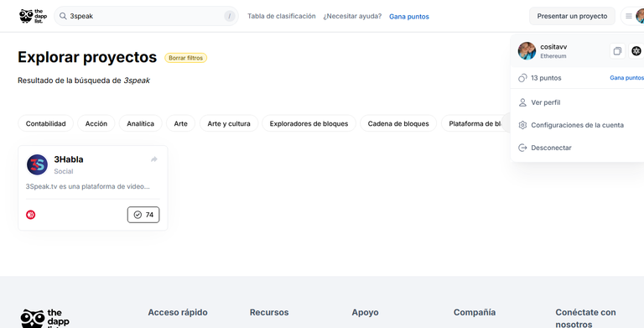
Task: Click the slash shortcut badge in search bar
Action: pos(229,16)
